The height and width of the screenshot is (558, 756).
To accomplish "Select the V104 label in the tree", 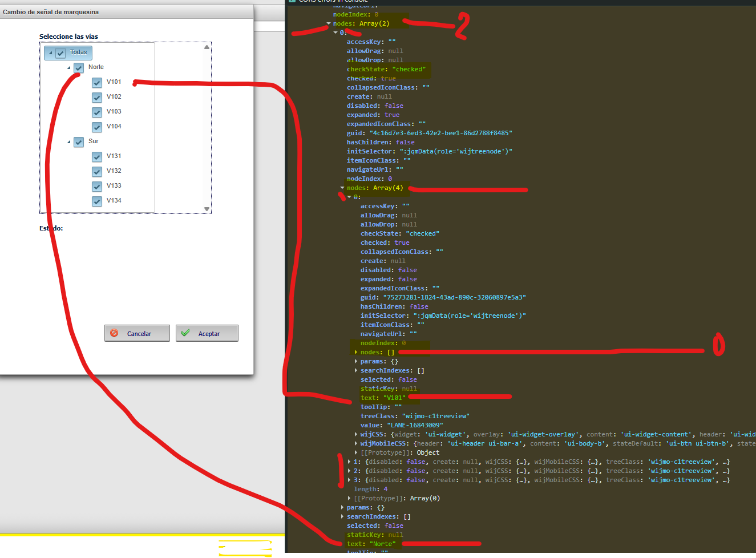I will click(114, 127).
